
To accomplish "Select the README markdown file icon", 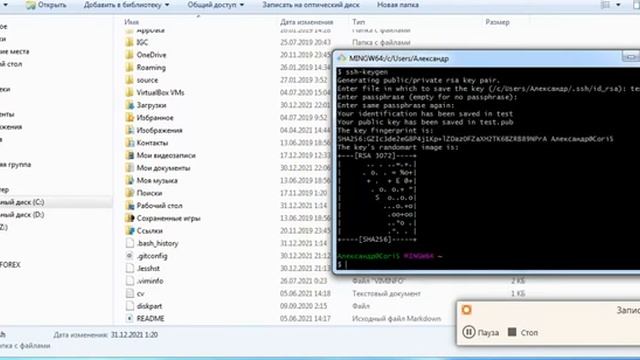I will pos(129,318).
